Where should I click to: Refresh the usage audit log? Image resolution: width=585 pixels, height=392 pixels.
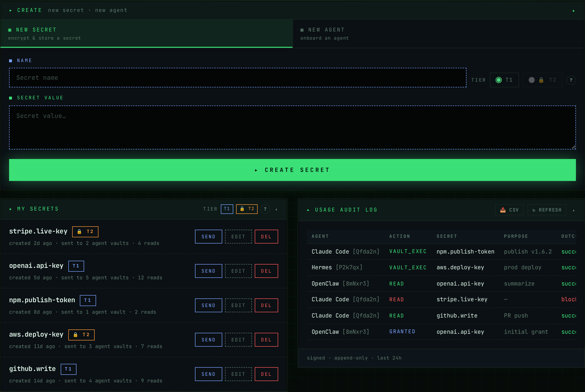tap(547, 210)
